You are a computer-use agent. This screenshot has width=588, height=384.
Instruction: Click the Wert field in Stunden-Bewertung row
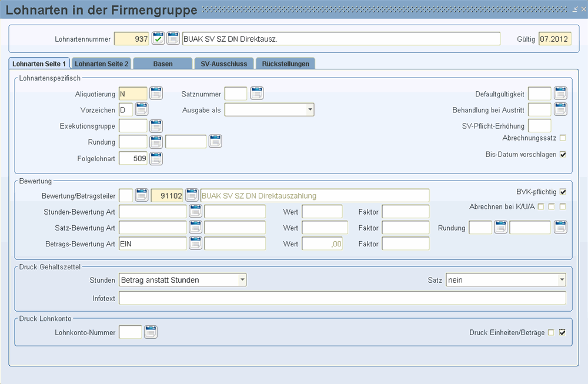pos(322,212)
